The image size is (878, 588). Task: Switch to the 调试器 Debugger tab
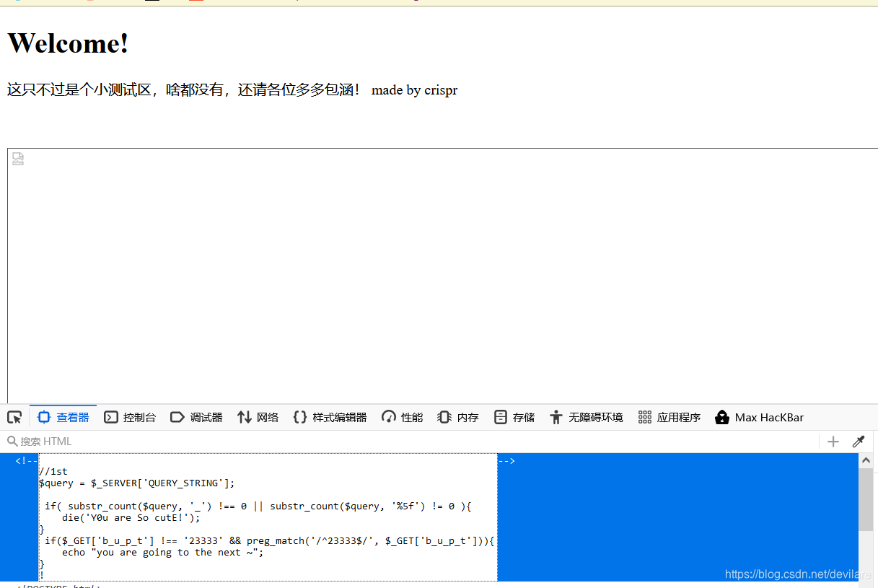coord(196,417)
